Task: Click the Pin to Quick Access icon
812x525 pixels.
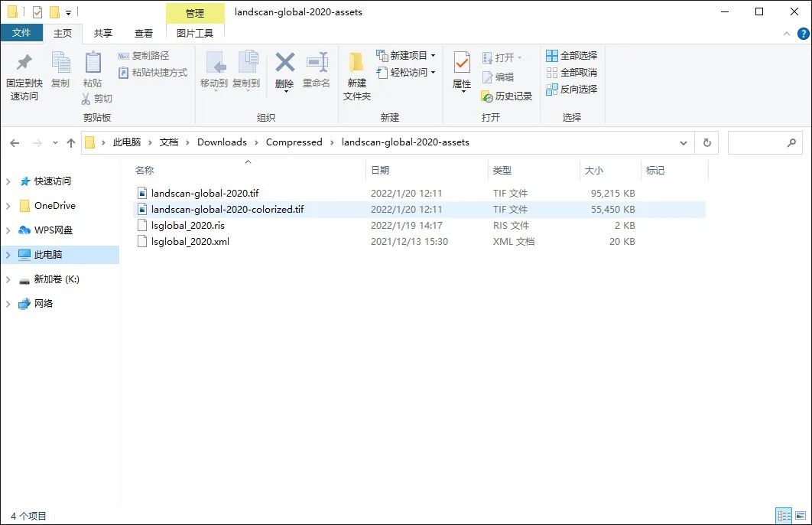Action: coord(24,63)
